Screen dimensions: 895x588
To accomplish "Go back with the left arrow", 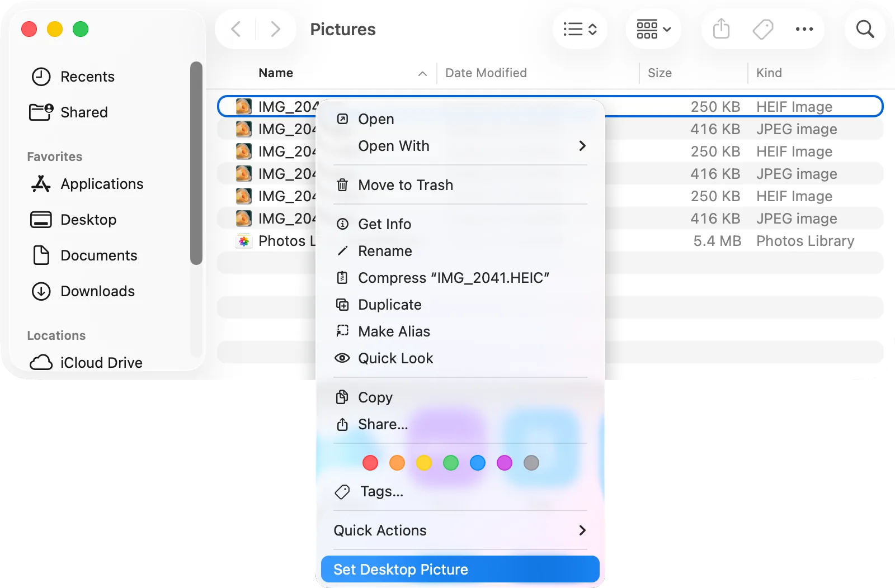I will coord(236,29).
